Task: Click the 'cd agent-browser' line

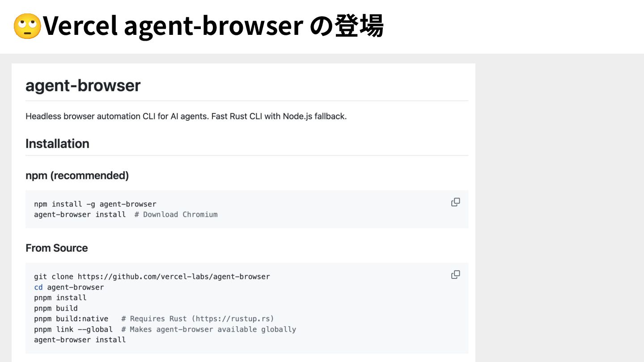Action: point(69,287)
